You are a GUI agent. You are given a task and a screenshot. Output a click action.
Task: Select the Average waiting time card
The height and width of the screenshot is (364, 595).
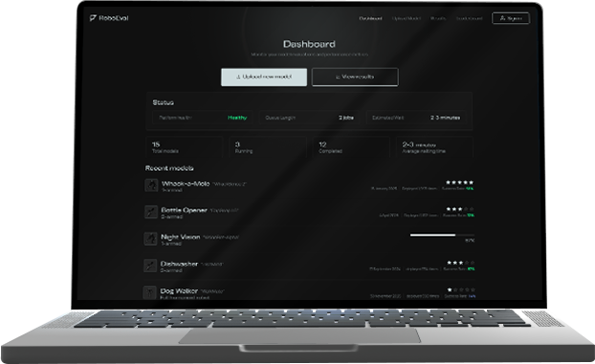coord(434,147)
